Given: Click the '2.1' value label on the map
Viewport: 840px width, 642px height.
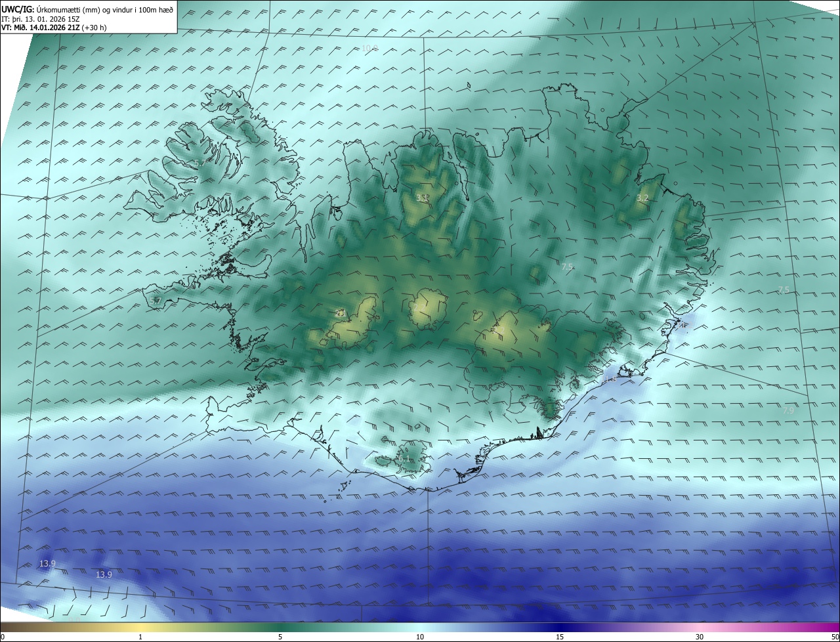Looking at the screenshot, I should point(340,313).
